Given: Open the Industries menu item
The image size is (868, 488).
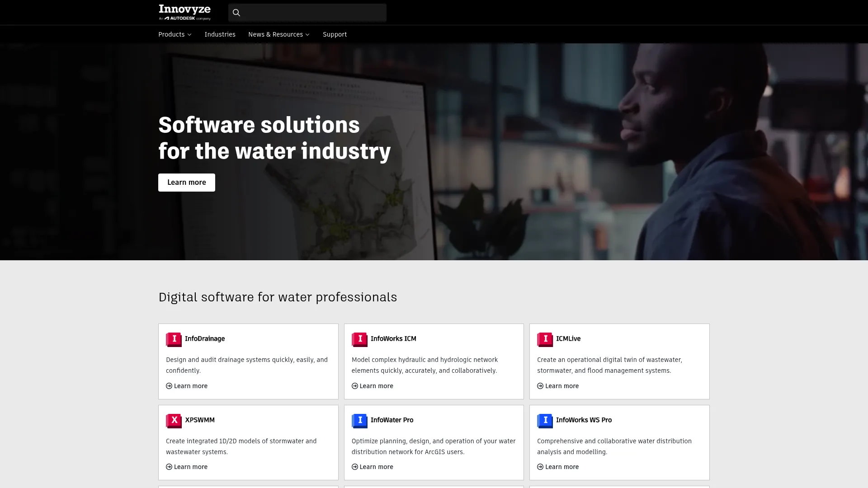Looking at the screenshot, I should click(x=220, y=34).
